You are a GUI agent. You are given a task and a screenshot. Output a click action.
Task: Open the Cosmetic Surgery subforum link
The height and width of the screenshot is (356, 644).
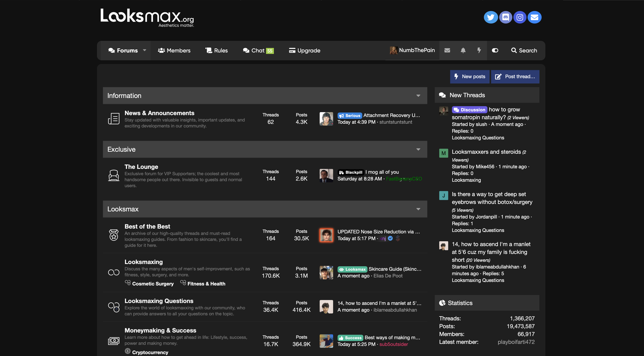click(x=153, y=284)
